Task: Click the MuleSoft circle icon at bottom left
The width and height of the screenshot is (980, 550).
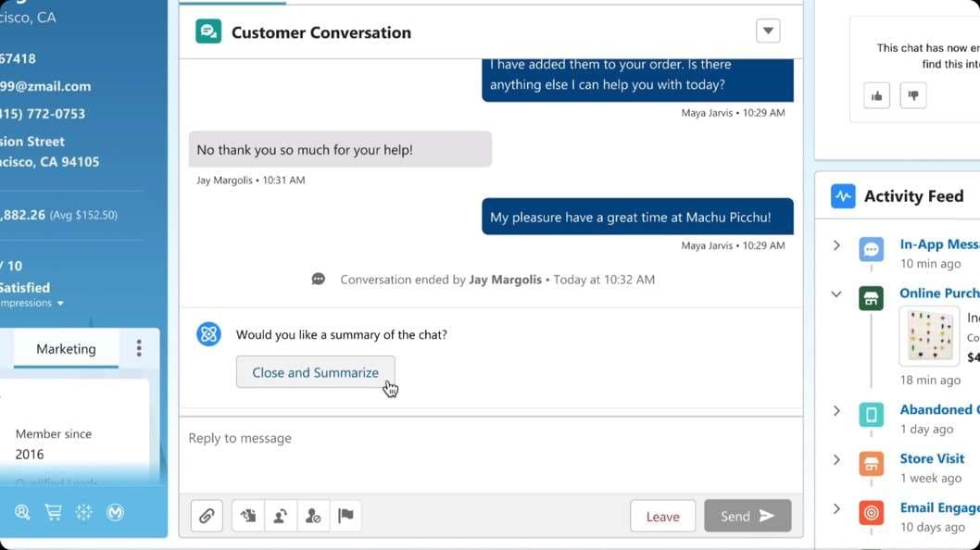Action: 115,511
